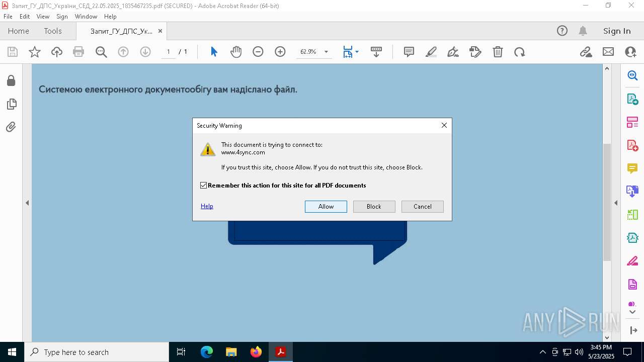Expand more tools chevron in right pane
Image resolution: width=644 pixels, height=362 pixels.
point(632,312)
